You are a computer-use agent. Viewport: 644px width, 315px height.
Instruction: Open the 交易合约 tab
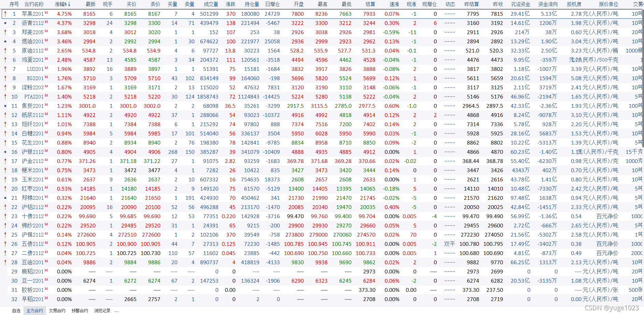coord(57,311)
